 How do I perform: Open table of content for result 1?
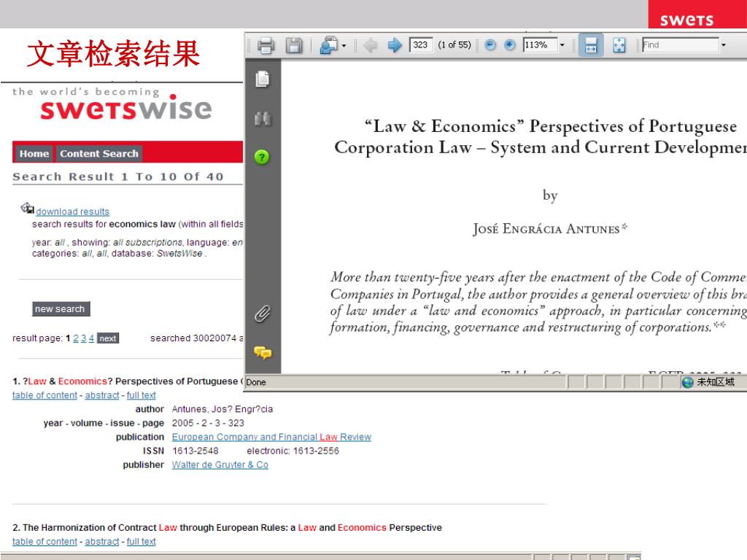(44, 395)
